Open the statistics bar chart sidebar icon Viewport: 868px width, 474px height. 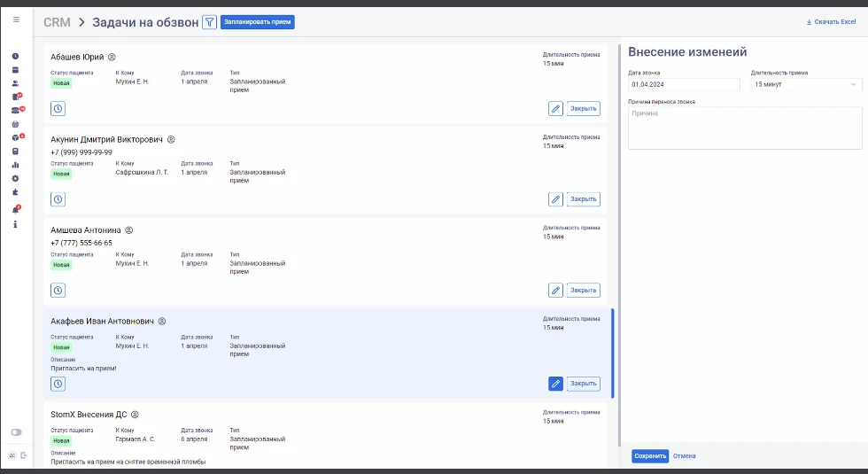[x=15, y=165]
